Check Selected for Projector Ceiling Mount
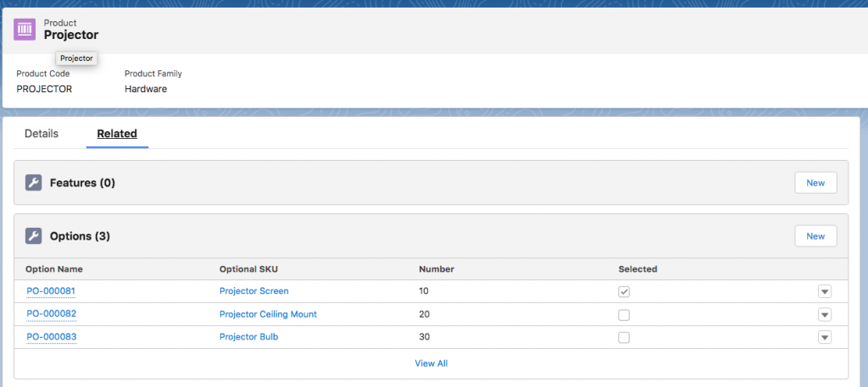The image size is (868, 387). [624, 314]
